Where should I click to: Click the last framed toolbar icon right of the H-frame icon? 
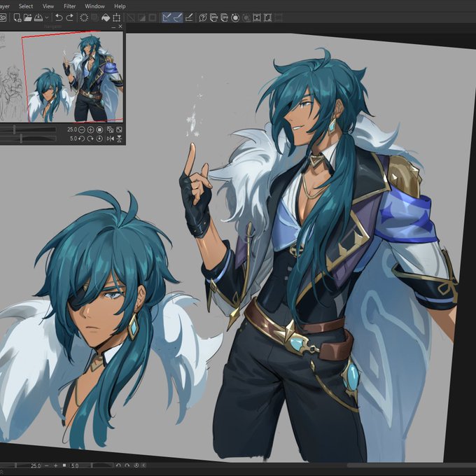coord(267,17)
